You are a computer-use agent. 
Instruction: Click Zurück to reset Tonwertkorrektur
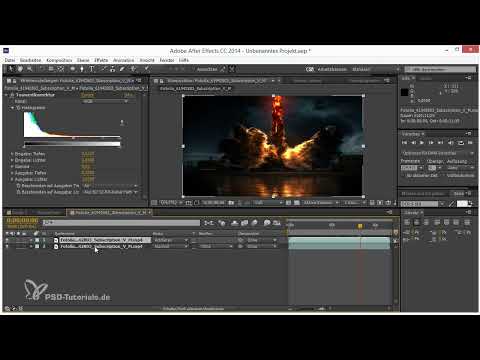88,95
